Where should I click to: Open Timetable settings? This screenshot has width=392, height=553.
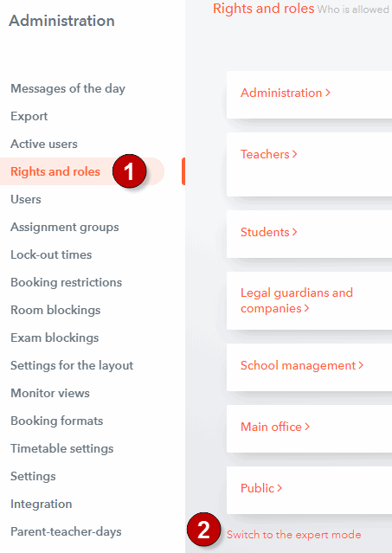pos(62,448)
